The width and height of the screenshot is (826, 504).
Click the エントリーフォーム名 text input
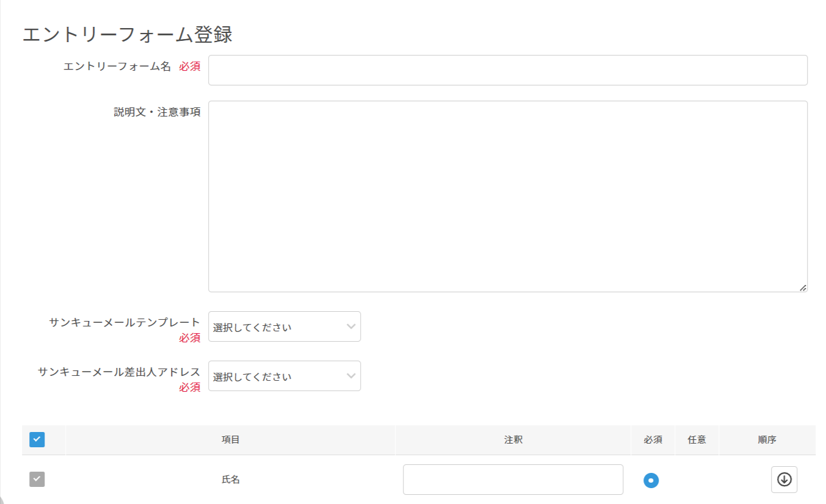pos(507,70)
